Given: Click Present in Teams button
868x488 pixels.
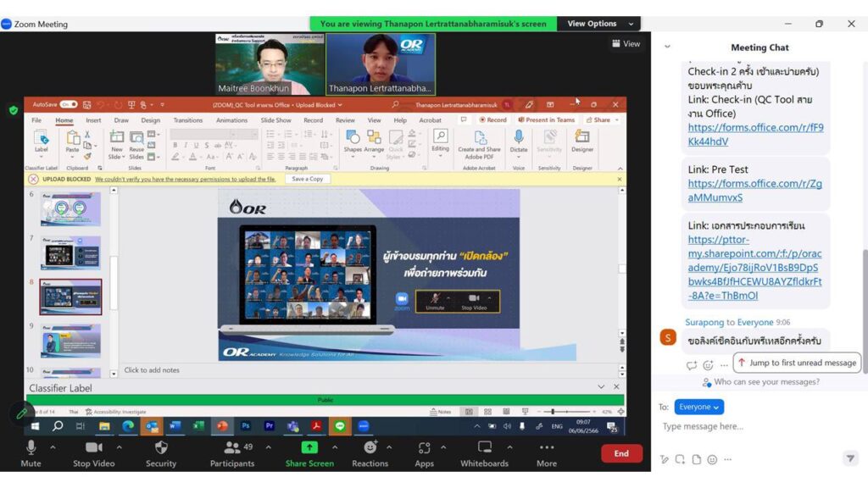Looking at the screenshot, I should tap(547, 120).
